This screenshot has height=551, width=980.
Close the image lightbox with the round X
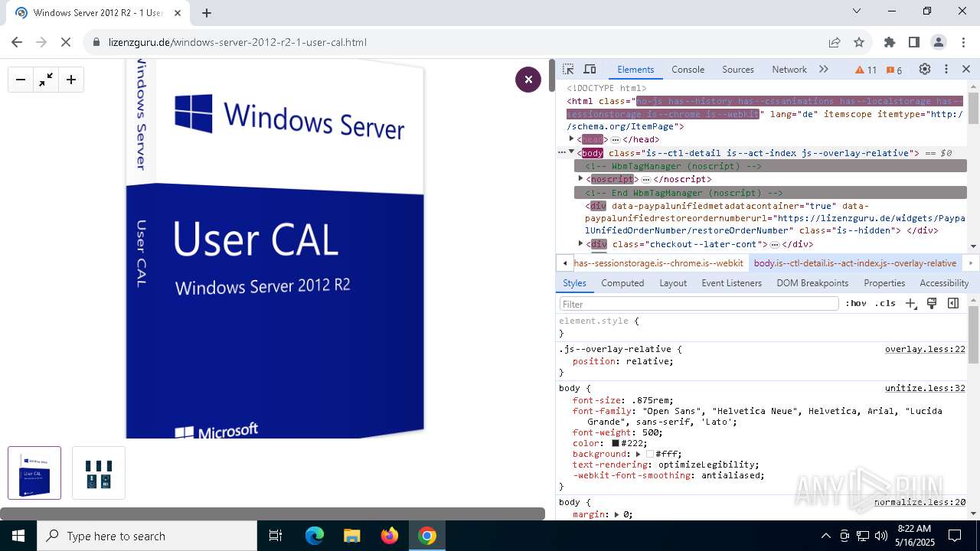pos(528,80)
